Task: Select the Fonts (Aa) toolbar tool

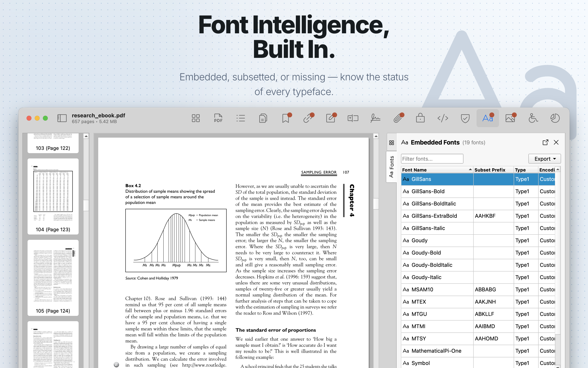Action: click(488, 118)
